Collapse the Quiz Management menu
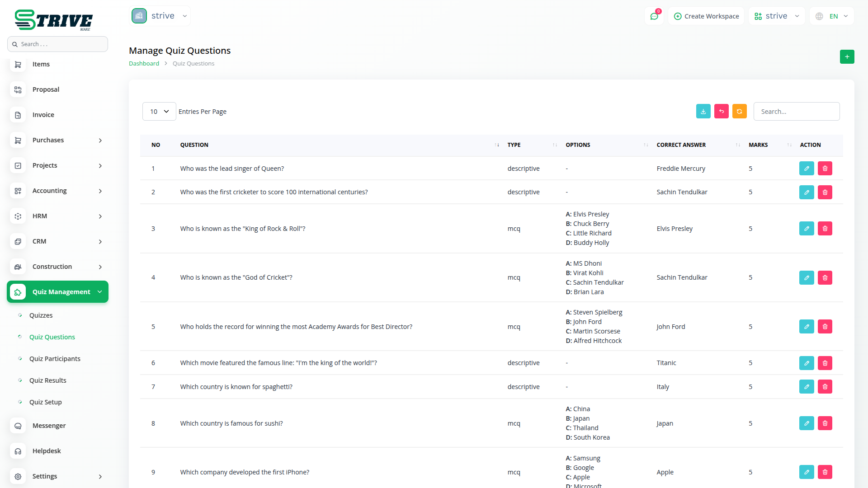The width and height of the screenshot is (868, 488). [x=57, y=292]
